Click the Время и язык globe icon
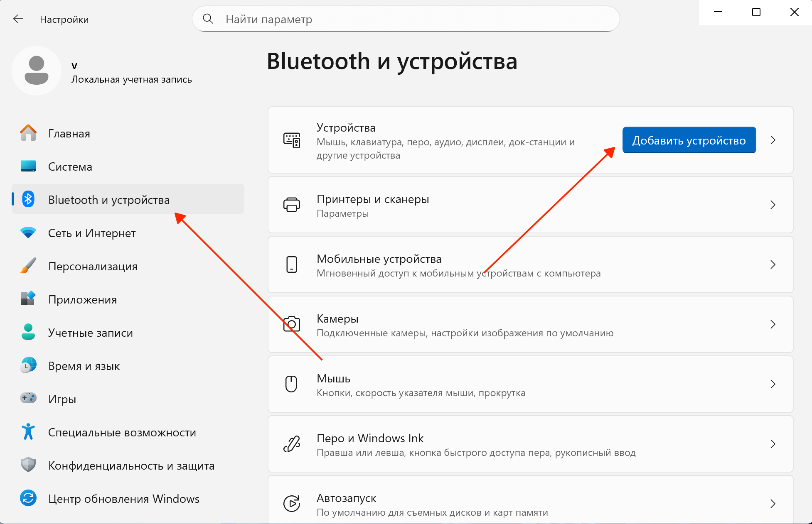 coord(28,365)
